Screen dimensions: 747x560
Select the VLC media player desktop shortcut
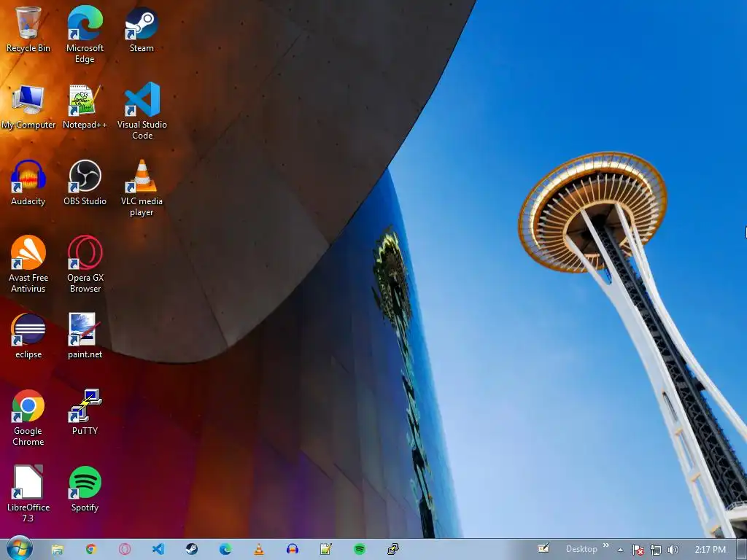(142, 187)
